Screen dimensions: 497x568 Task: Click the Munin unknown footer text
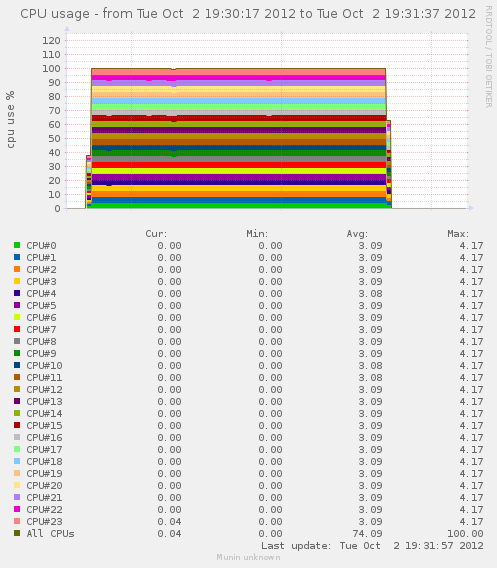248,557
